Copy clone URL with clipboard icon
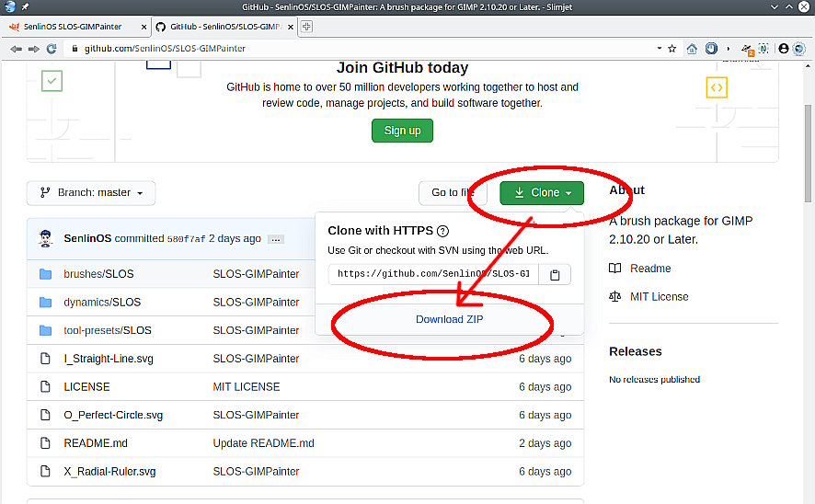Image resolution: width=815 pixels, height=504 pixels. tap(555, 274)
